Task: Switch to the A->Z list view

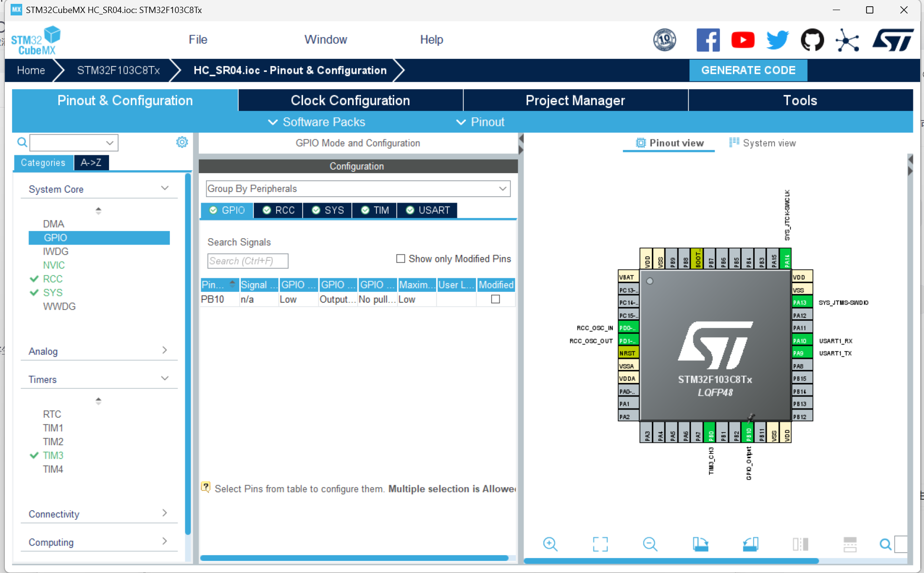Action: pos(91,163)
